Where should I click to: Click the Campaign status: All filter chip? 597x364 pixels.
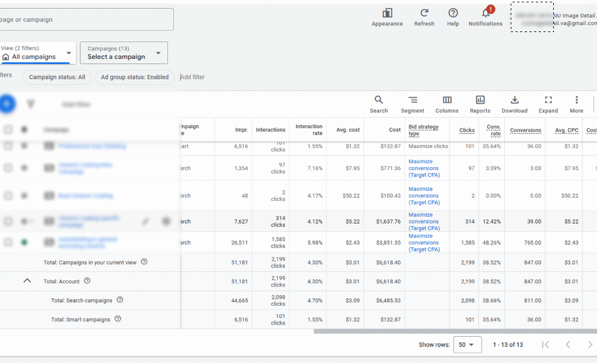(57, 77)
